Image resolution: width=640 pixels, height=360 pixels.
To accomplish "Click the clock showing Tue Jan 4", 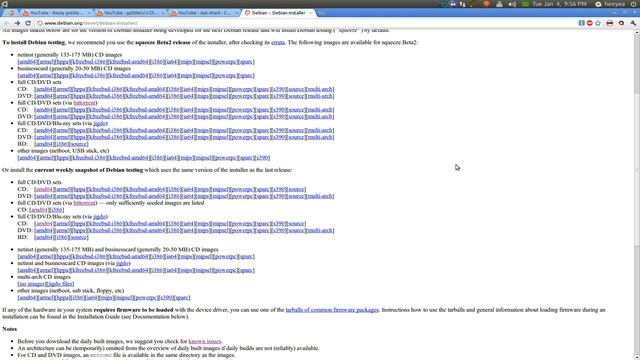I will pos(559,4).
